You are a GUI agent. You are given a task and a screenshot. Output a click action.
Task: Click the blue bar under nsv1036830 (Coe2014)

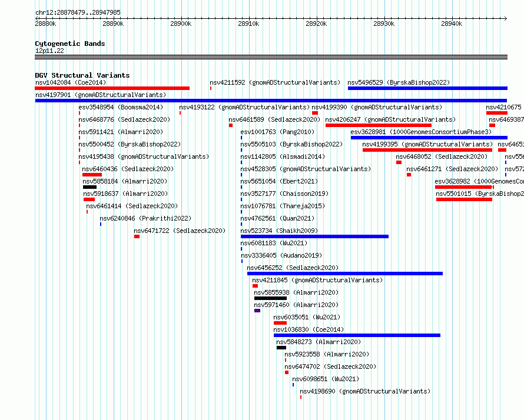click(357, 335)
